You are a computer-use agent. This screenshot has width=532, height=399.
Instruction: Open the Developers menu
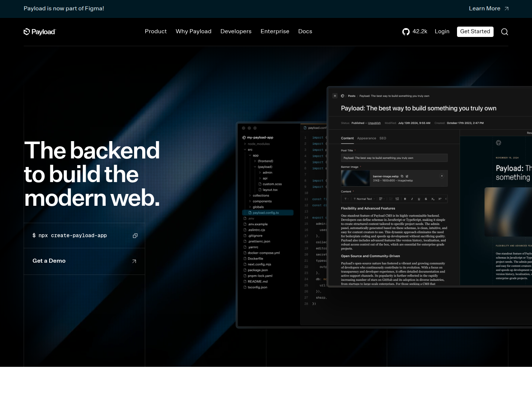[x=236, y=31]
